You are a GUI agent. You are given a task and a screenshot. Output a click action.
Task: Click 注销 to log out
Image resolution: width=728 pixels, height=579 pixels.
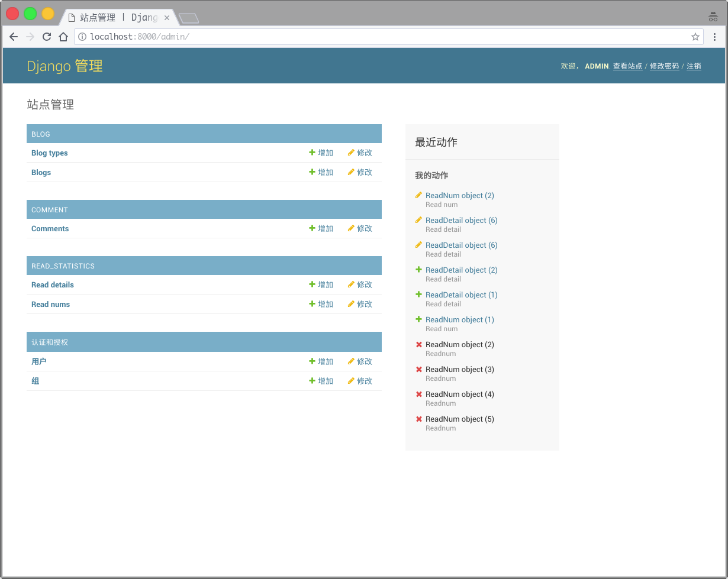click(694, 66)
